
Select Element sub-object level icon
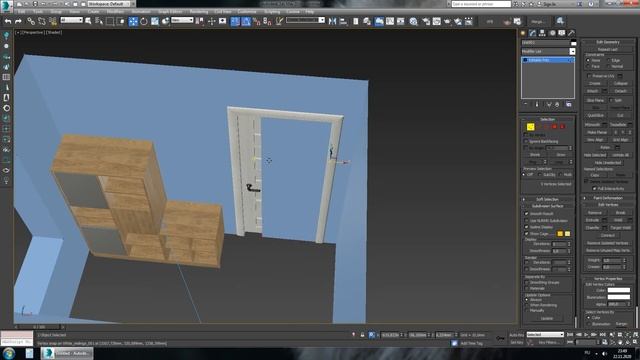(562, 127)
